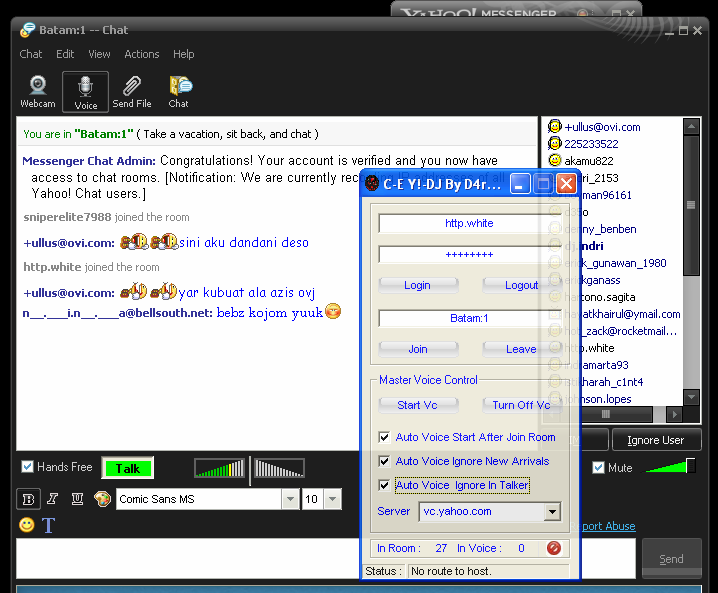The width and height of the screenshot is (718, 593).
Task: Toggle bold text formatting
Action: (28, 499)
